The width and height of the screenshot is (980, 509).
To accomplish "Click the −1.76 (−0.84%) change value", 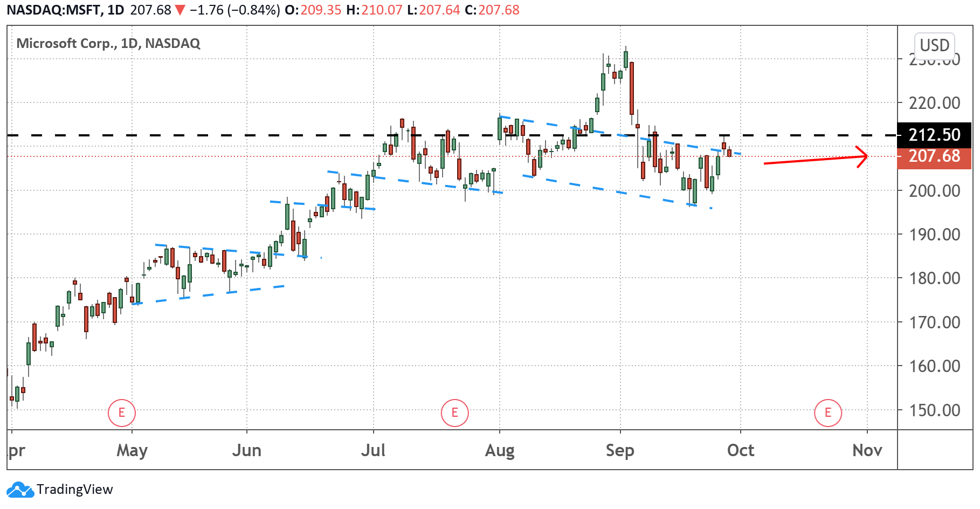I will click(234, 10).
